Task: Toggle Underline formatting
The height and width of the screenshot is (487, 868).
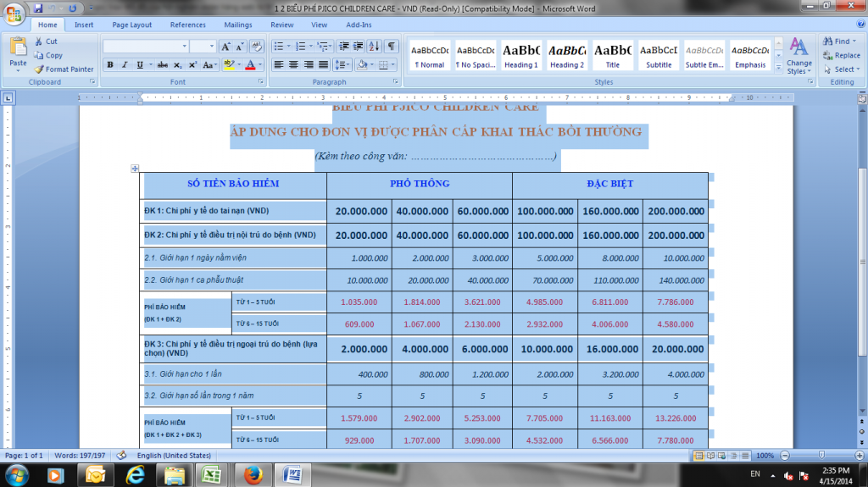Action: 140,64
